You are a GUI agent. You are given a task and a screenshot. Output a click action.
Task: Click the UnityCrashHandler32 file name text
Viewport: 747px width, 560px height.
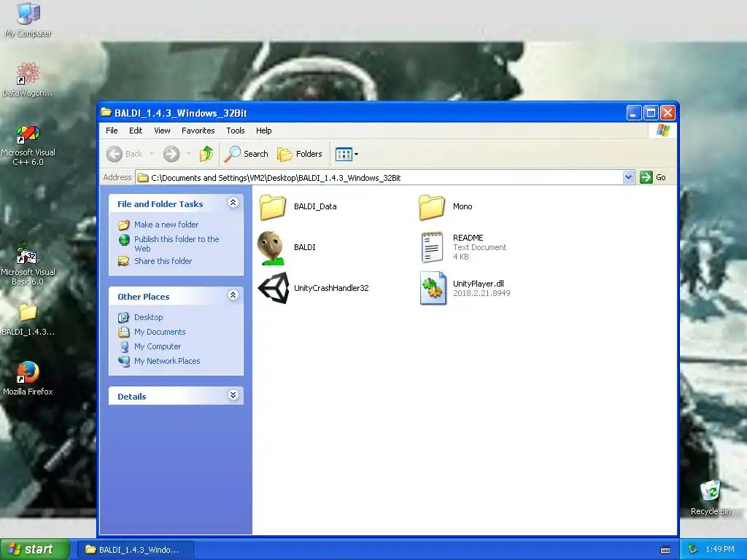[331, 288]
